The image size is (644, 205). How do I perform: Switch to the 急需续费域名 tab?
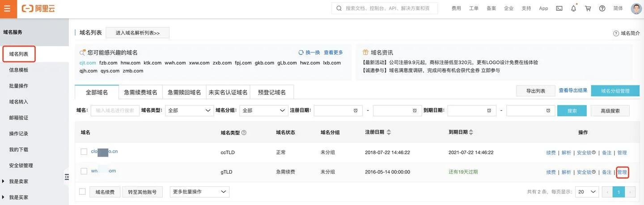(140, 92)
